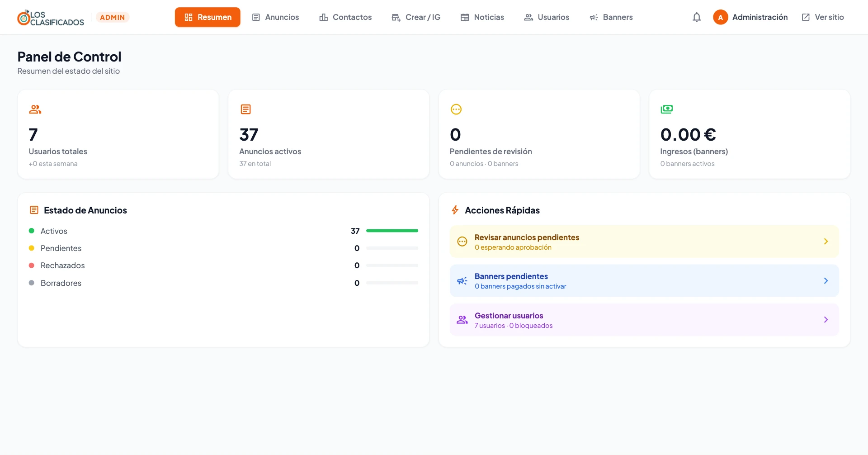Click the grid icon in the Resumen tab
Image resolution: width=868 pixels, height=455 pixels.
(x=189, y=17)
